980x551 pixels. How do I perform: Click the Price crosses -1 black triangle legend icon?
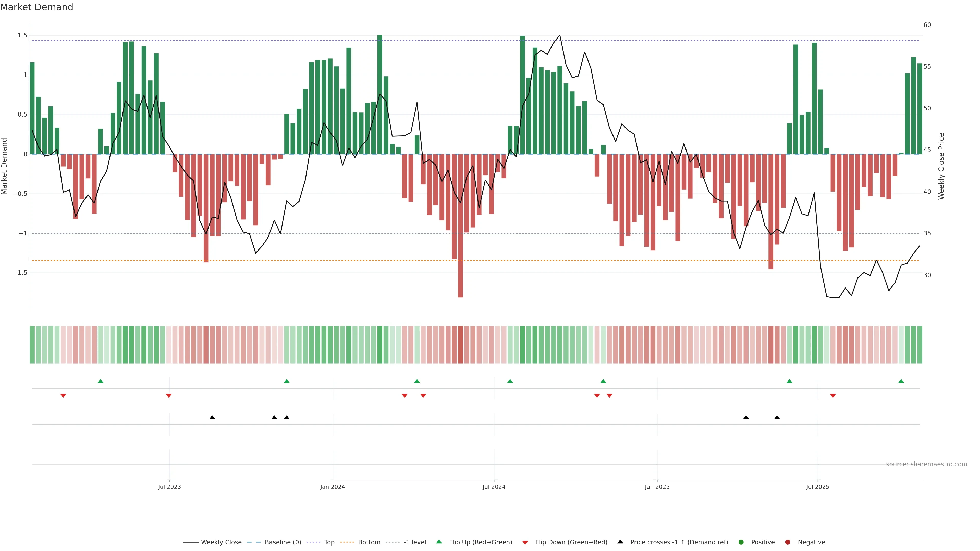(x=620, y=542)
